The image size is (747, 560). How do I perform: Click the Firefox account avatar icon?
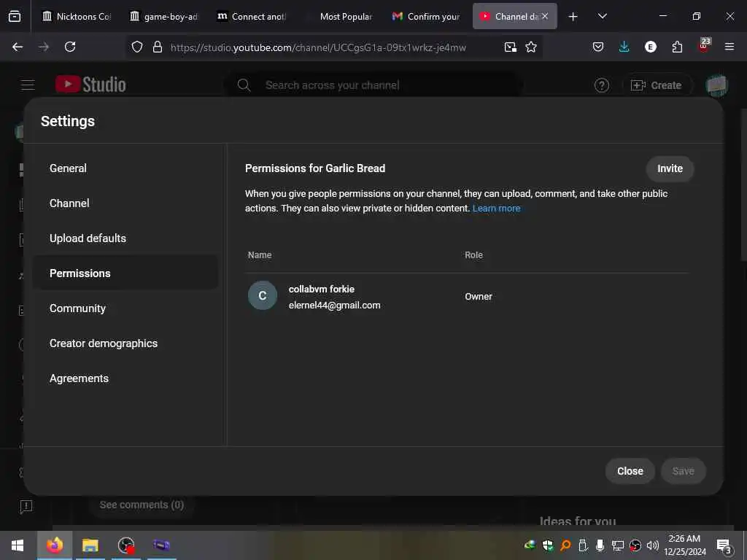tap(650, 47)
